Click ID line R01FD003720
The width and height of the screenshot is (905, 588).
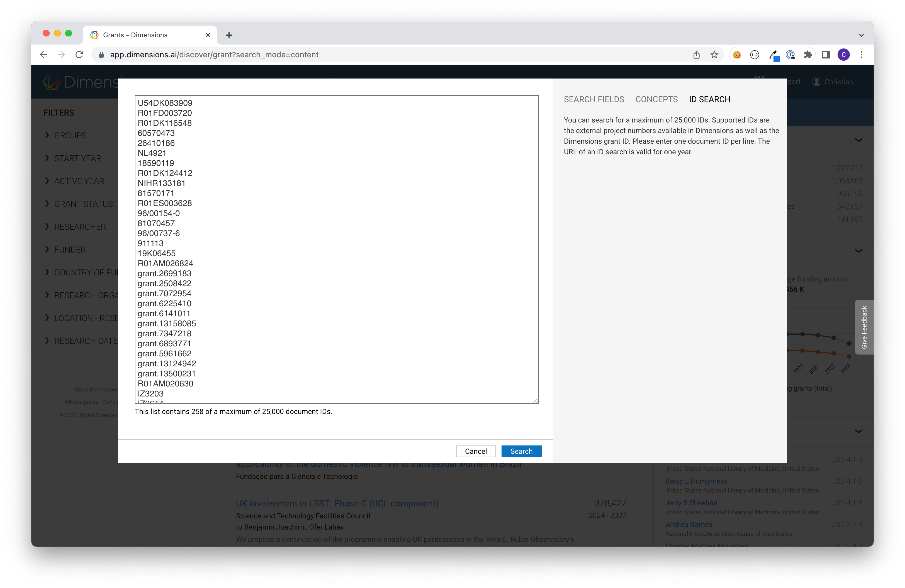tap(164, 113)
